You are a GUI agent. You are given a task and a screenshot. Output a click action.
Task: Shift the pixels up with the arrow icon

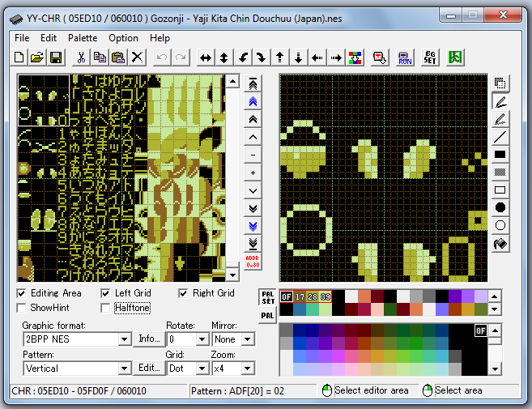click(279, 58)
